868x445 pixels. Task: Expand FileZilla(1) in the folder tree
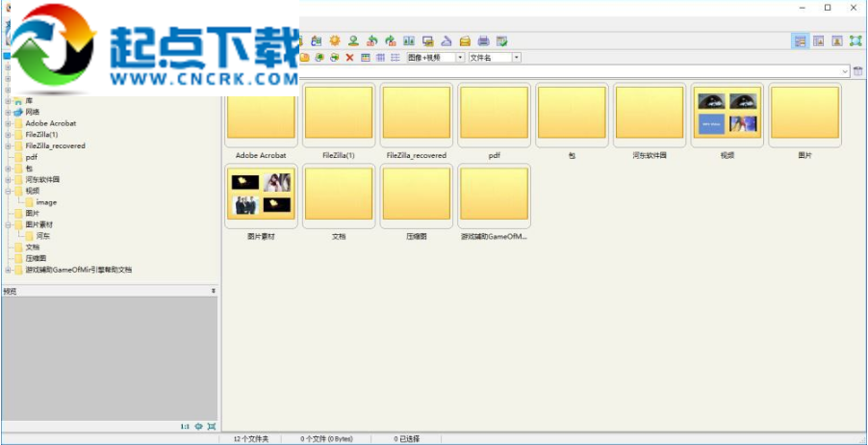8,135
